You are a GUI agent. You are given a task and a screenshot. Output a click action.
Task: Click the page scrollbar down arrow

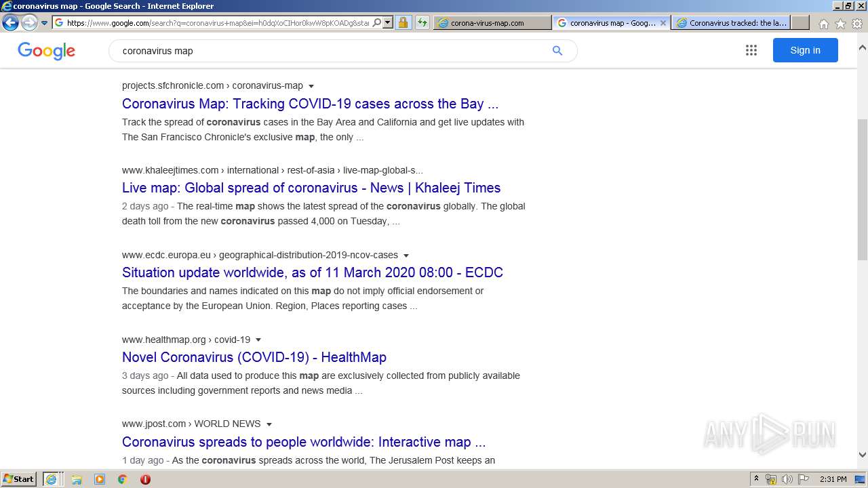click(862, 455)
